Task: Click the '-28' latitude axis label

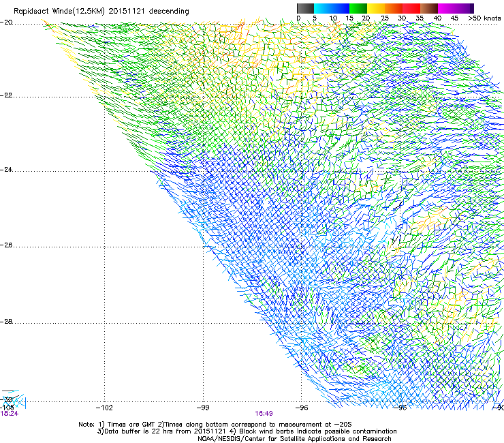Action: click(x=6, y=322)
